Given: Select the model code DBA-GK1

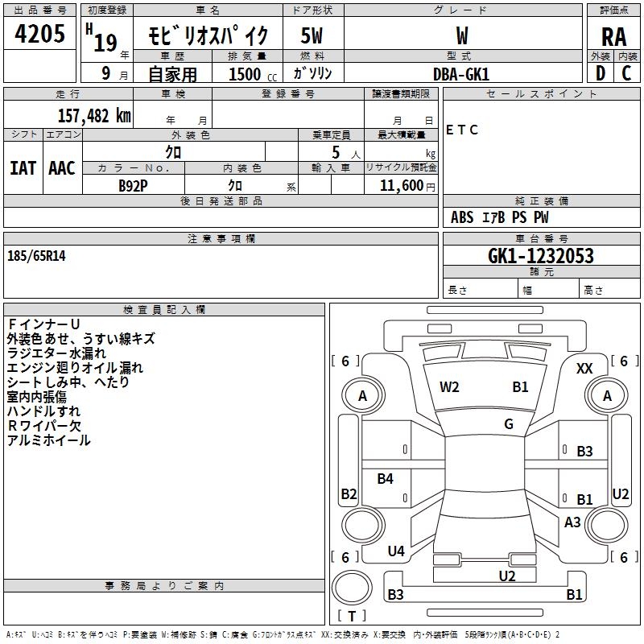Looking at the screenshot, I should 461,74.
